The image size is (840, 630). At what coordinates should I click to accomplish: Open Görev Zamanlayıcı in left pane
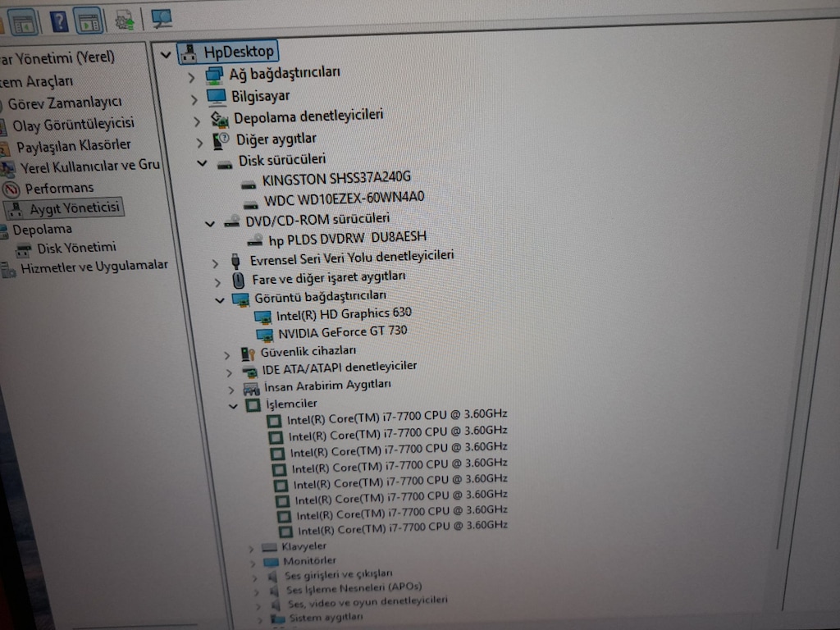[x=65, y=103]
